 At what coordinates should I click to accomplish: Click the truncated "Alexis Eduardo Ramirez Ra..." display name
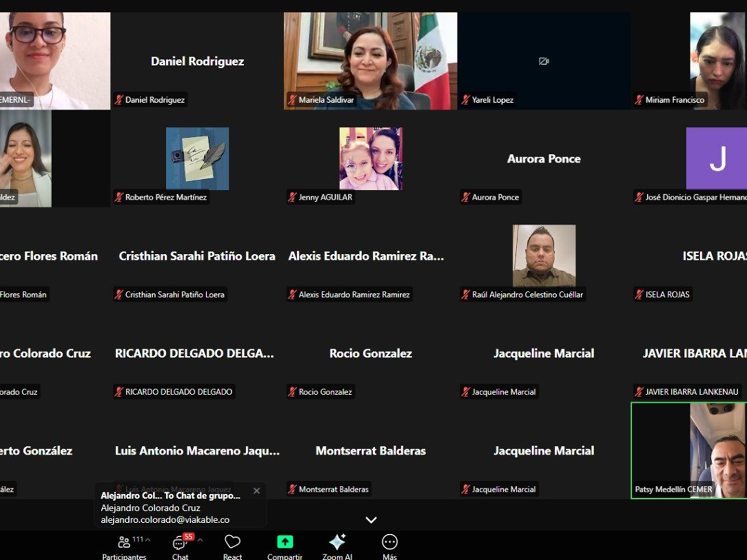[366, 256]
